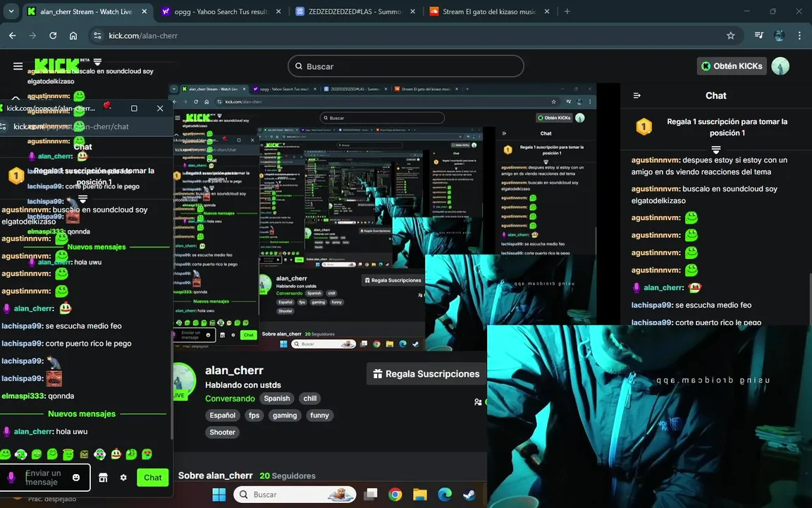The image size is (812, 508).
Task: Open a new Chrome tab
Action: (567, 11)
